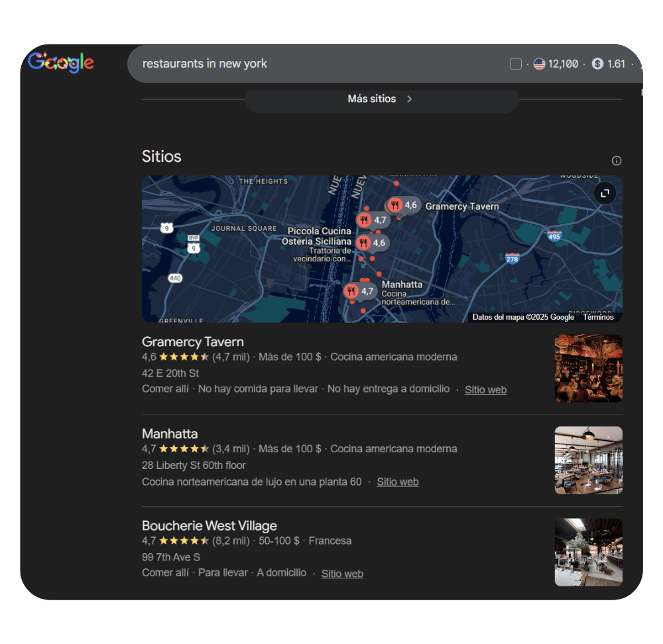Toggle the checkbox in the search bar
The image size is (663, 644).
(516, 64)
